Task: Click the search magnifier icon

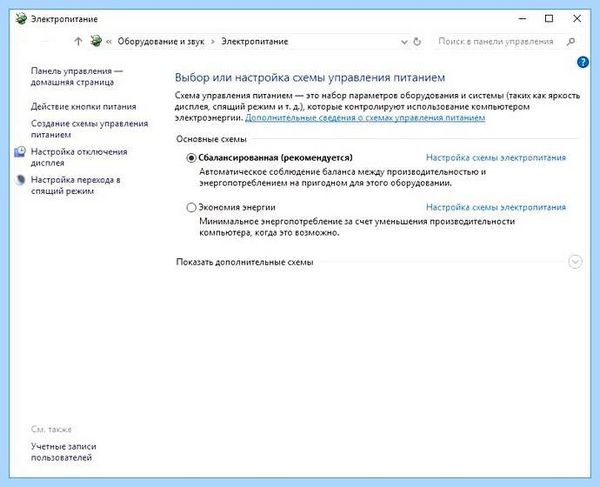Action: [571, 41]
